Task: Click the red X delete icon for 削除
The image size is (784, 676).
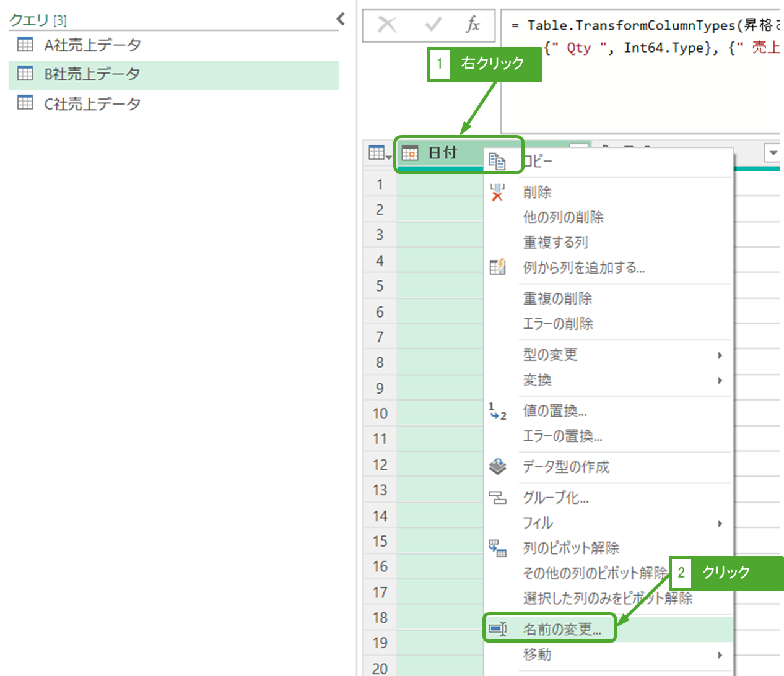Action: point(497,193)
